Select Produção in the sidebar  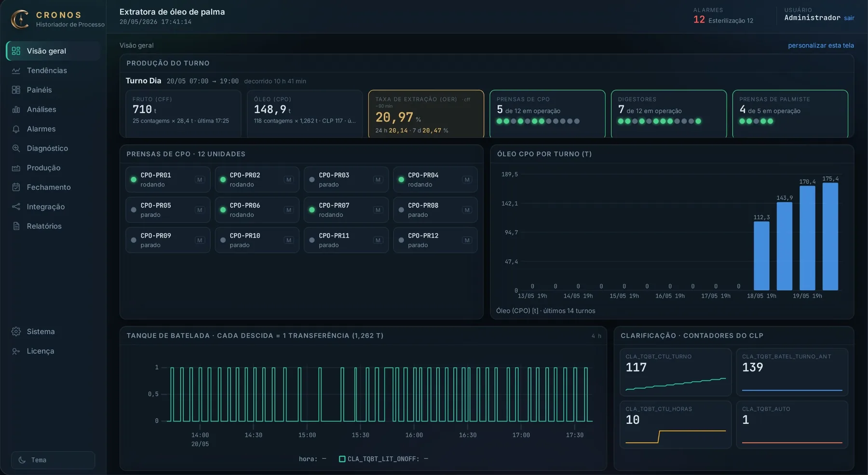(x=53, y=168)
